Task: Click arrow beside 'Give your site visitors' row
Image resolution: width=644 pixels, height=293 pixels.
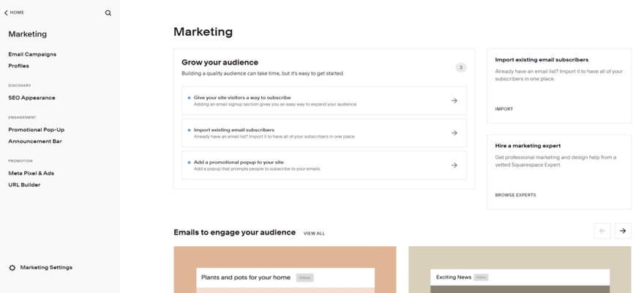Action: 454,101
